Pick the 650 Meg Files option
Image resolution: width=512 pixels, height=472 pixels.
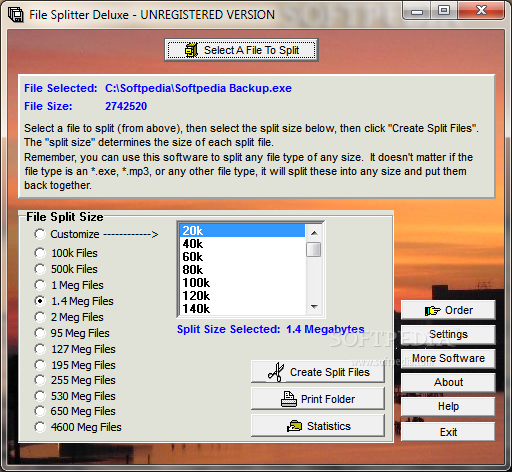point(40,411)
